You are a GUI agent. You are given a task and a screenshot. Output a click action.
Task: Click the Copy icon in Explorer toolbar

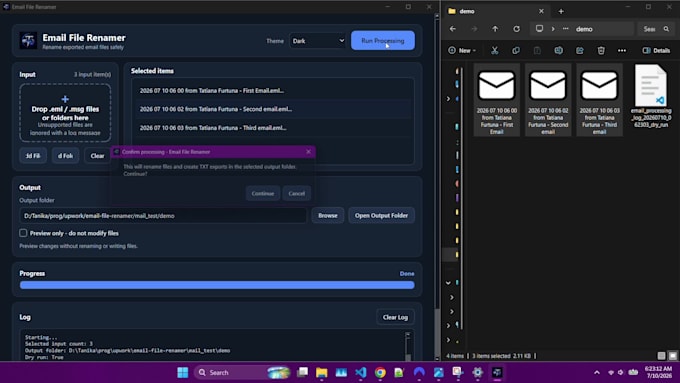(x=516, y=50)
